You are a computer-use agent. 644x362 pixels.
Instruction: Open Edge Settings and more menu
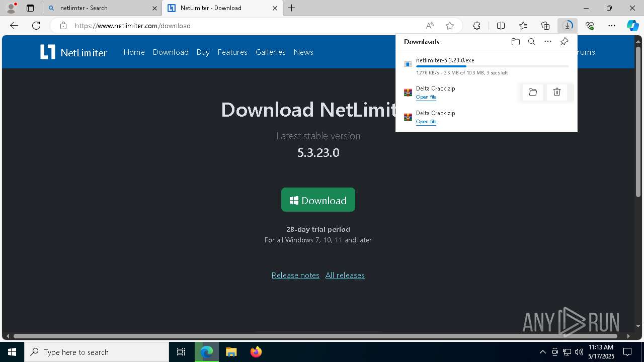tap(612, 26)
